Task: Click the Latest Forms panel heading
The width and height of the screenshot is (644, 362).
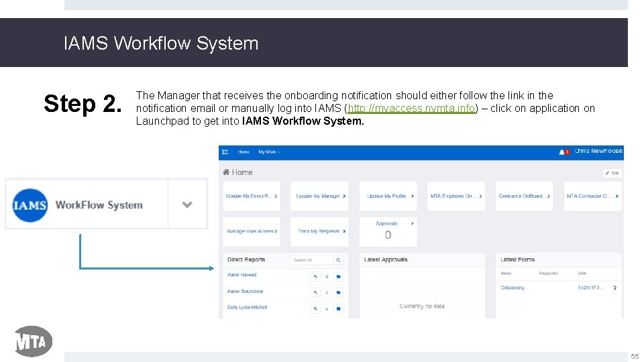Action: click(x=517, y=260)
